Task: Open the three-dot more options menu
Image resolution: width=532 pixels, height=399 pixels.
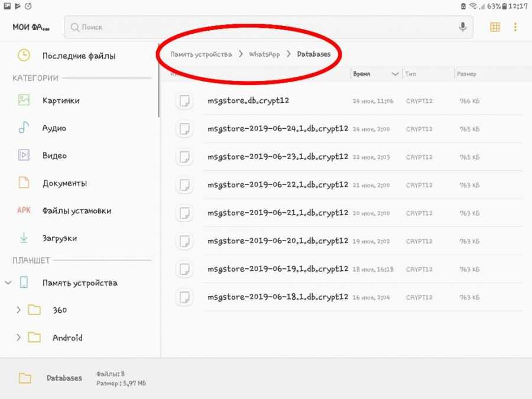Action: point(515,27)
